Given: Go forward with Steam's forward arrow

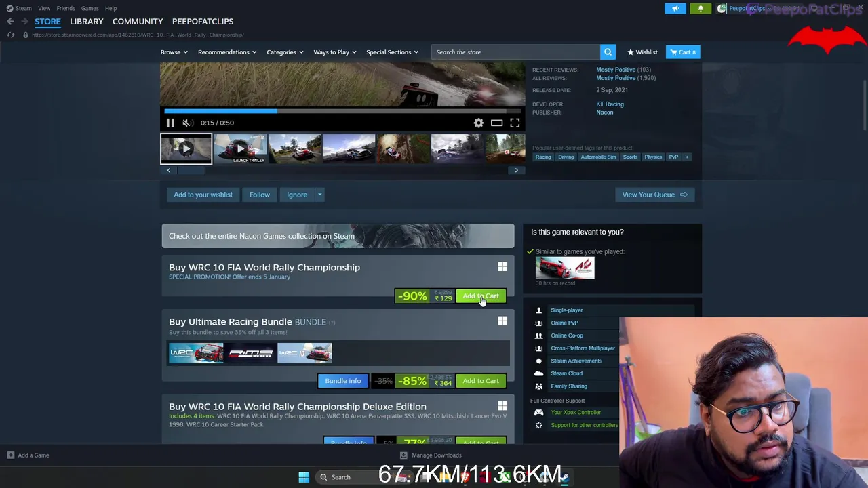Looking at the screenshot, I should [x=24, y=22].
